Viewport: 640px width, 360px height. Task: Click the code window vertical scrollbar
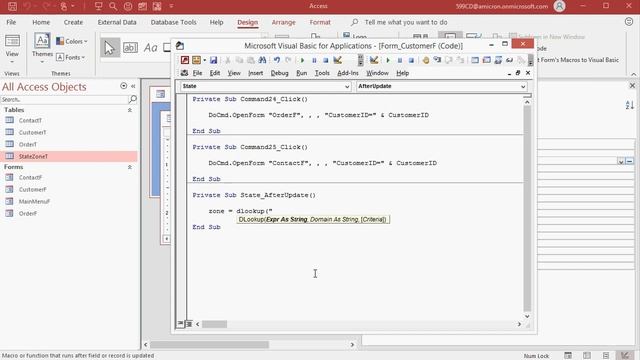click(x=527, y=209)
